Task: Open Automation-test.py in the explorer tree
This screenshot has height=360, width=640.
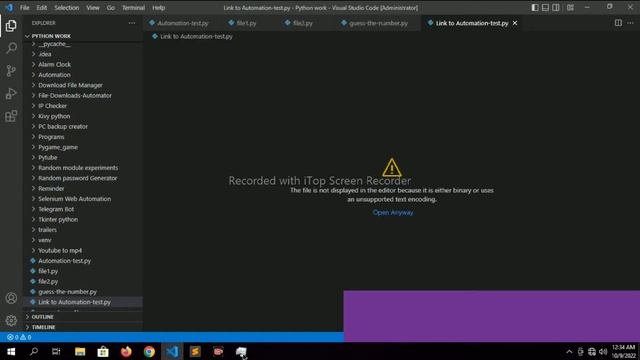Action: point(64,261)
